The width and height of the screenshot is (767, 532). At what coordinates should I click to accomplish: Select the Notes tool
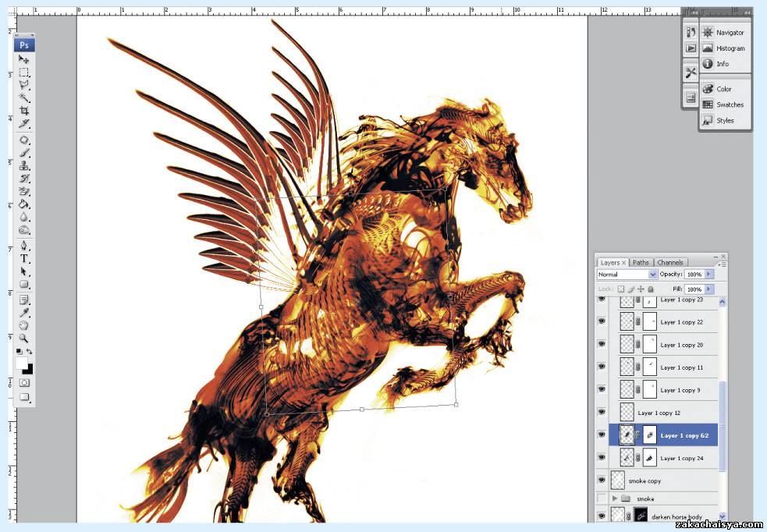[x=23, y=300]
